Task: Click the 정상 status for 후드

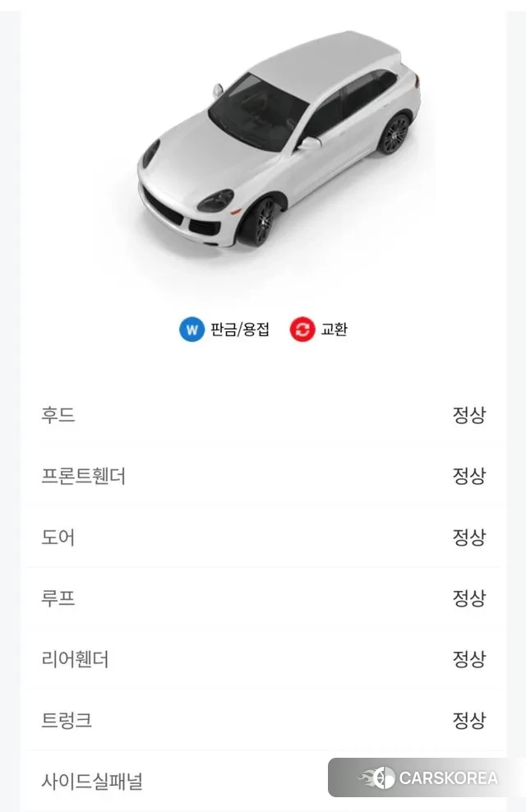Action: click(x=468, y=415)
